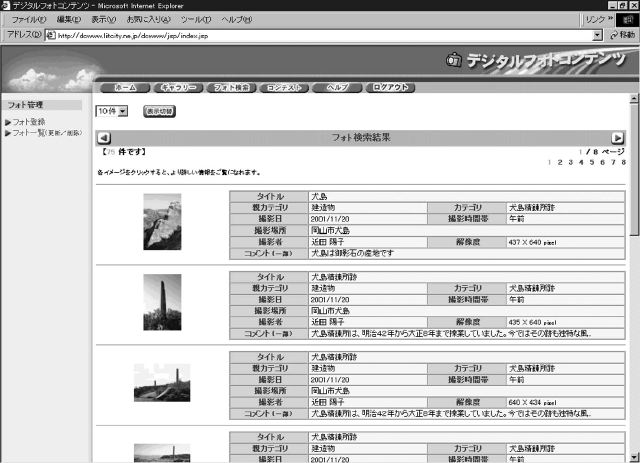Open the ツール(T) menu

point(195,19)
